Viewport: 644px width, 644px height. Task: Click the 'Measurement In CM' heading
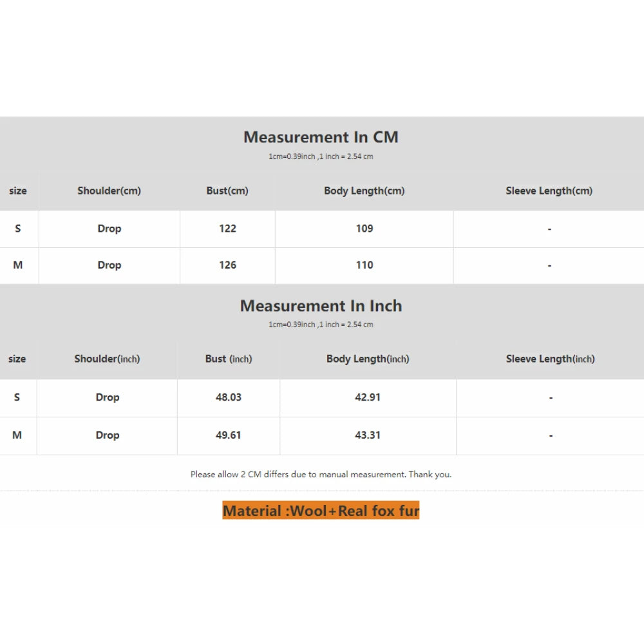pyautogui.click(x=321, y=137)
